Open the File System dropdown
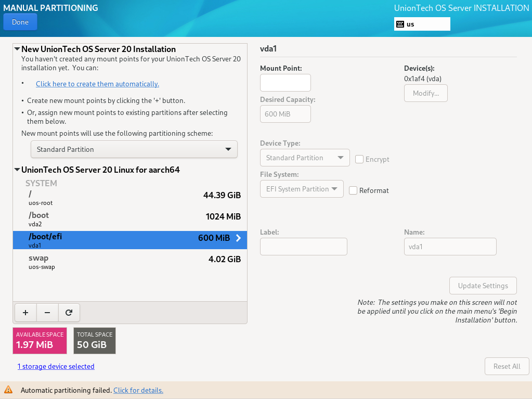The height and width of the screenshot is (399, 532). click(302, 189)
